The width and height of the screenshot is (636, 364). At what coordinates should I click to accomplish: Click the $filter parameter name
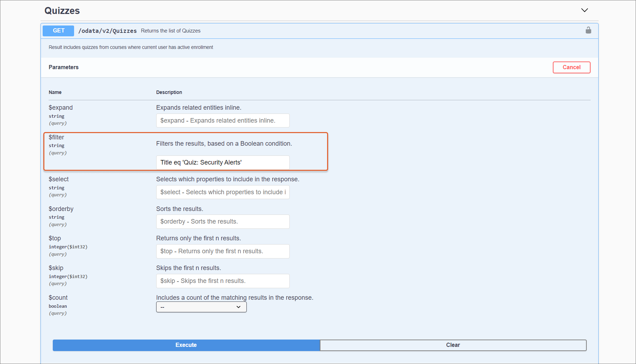pos(56,137)
